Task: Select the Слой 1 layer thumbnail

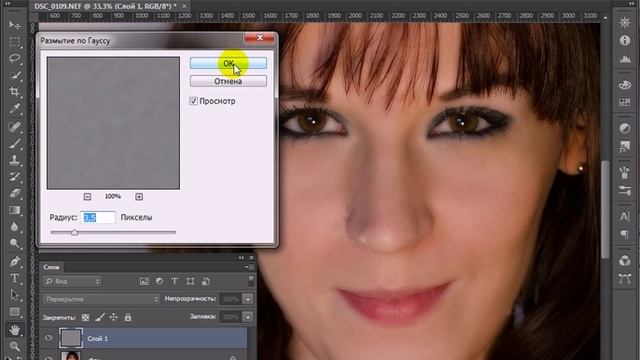Action: point(71,338)
